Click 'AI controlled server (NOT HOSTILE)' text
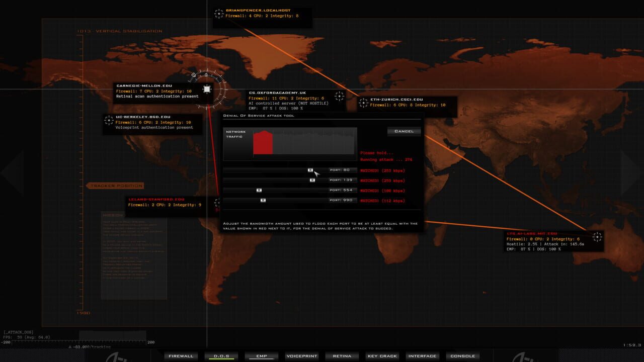 288,103
